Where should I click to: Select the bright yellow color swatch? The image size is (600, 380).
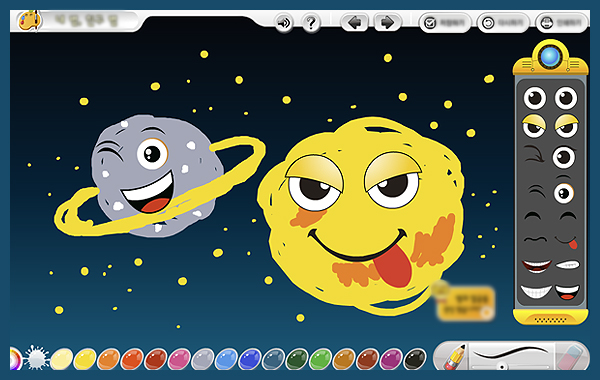coord(85,359)
